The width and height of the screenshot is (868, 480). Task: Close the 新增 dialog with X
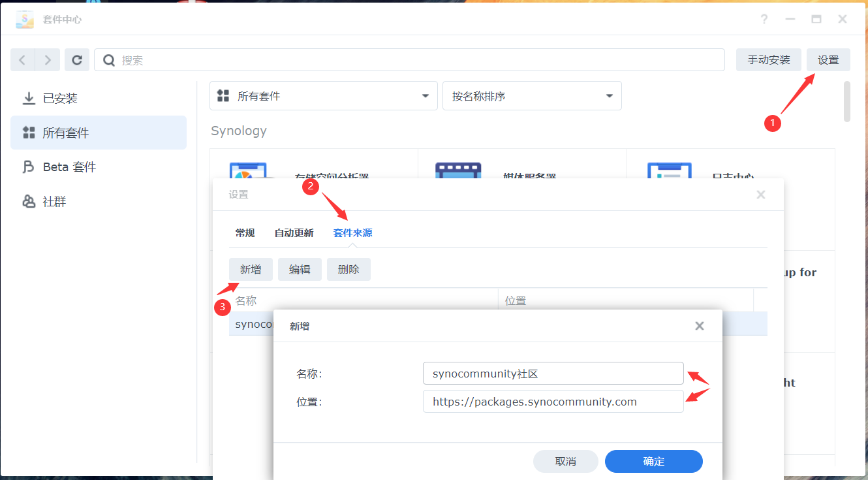700,326
